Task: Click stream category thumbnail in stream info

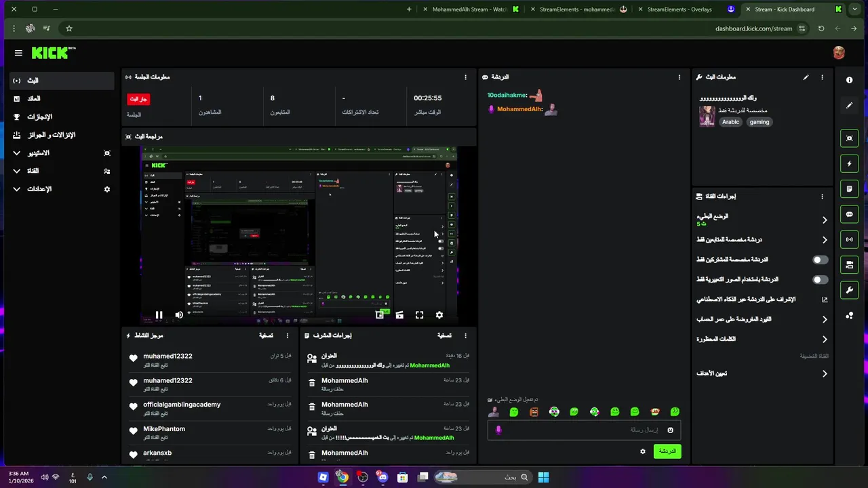Action: pyautogui.click(x=707, y=116)
